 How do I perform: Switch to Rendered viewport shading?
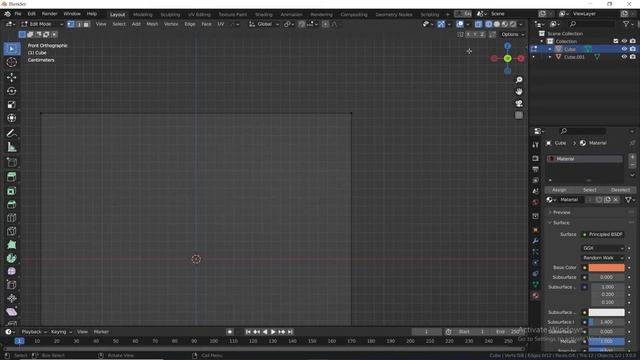click(x=513, y=24)
